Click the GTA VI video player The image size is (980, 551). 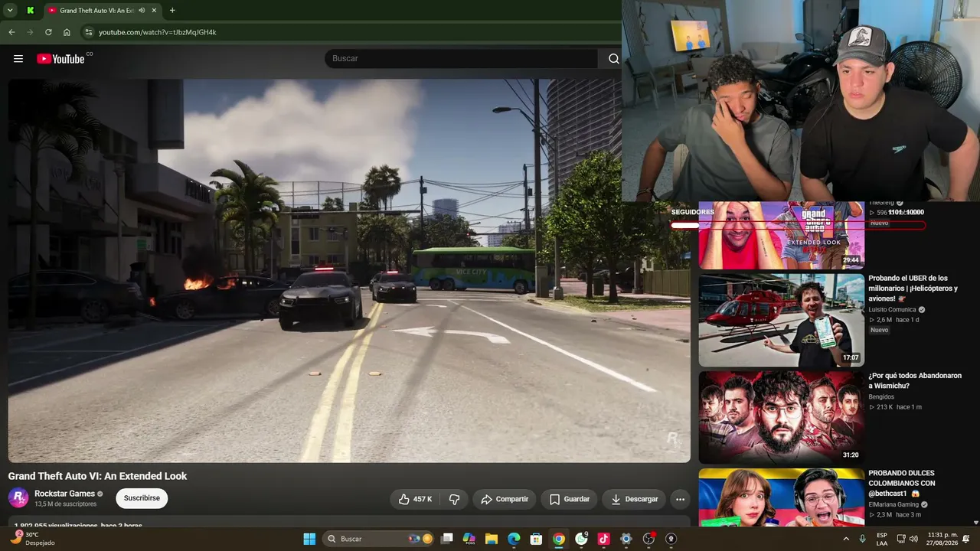click(349, 271)
